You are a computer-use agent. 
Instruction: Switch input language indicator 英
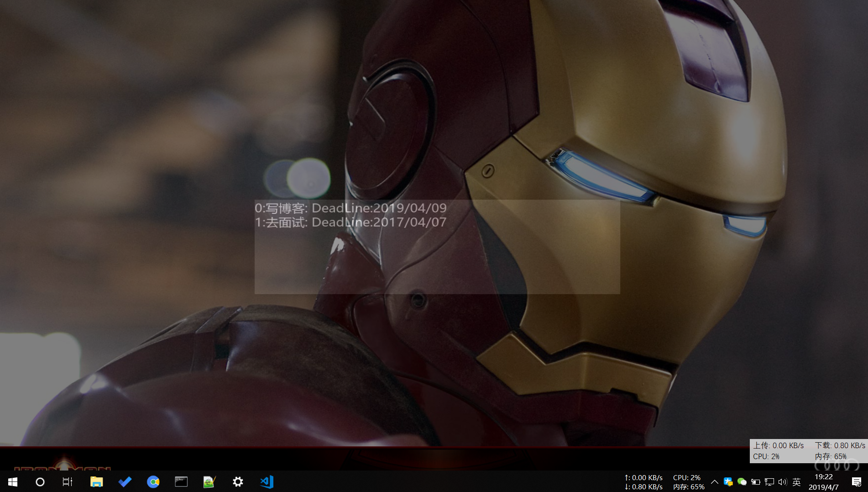797,481
